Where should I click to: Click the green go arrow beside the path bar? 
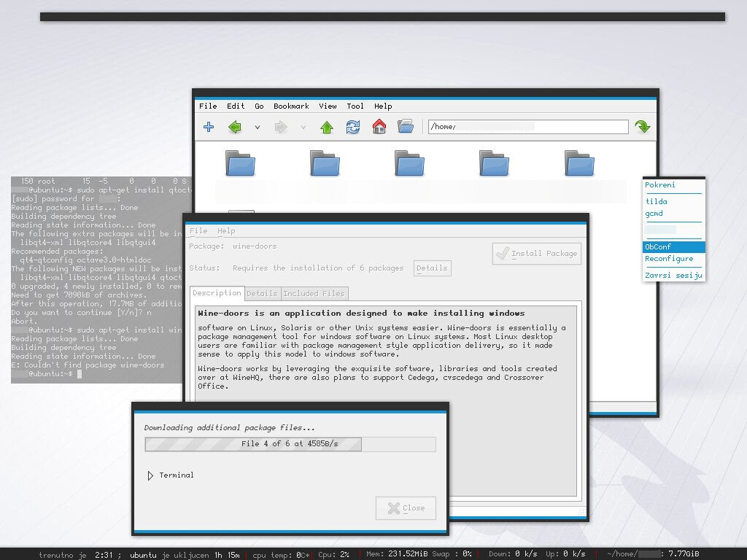pyautogui.click(x=642, y=126)
